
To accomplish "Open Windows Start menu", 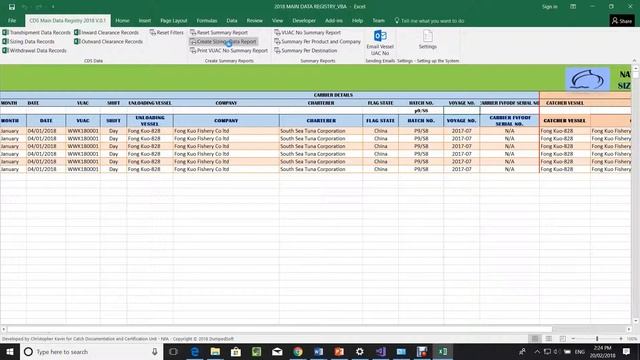I will click(10, 351).
